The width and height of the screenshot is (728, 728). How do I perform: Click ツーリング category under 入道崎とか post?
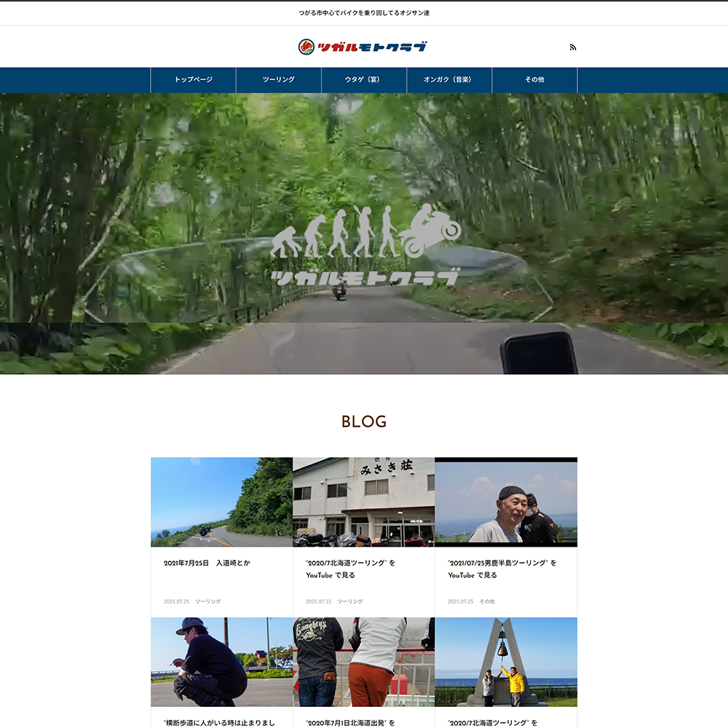[x=207, y=601]
